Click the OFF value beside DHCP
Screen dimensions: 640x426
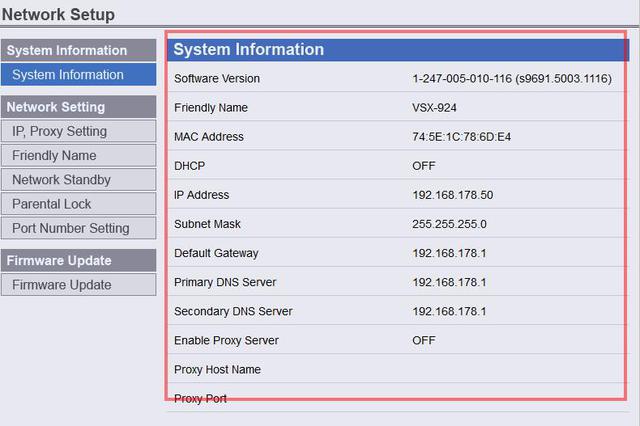tap(423, 166)
